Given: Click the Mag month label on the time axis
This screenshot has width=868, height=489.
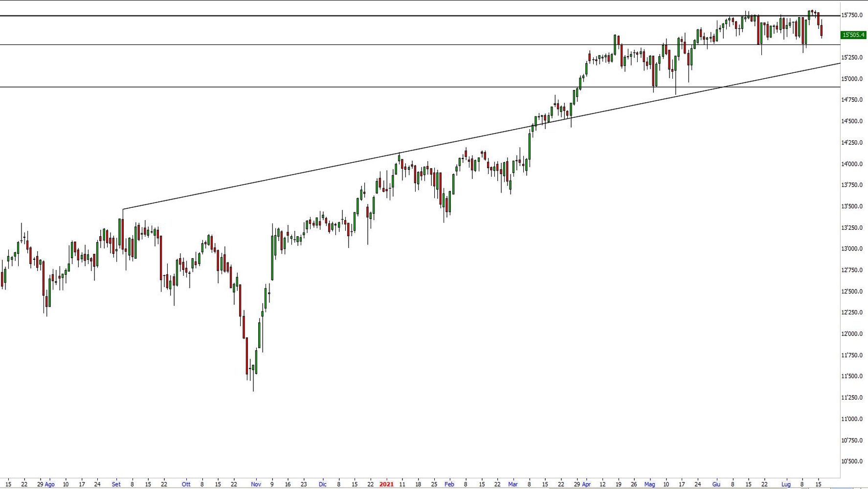Looking at the screenshot, I should [649, 484].
